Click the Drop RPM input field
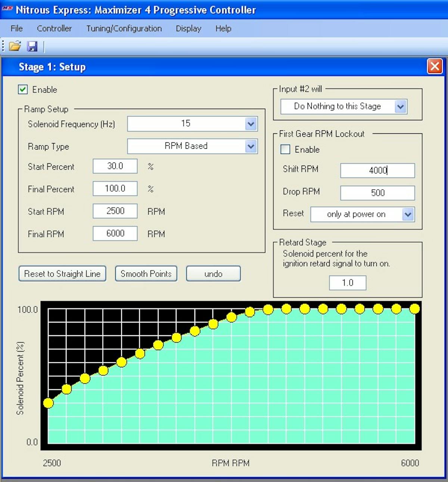Screen dimensions: 448x482 (x=377, y=193)
